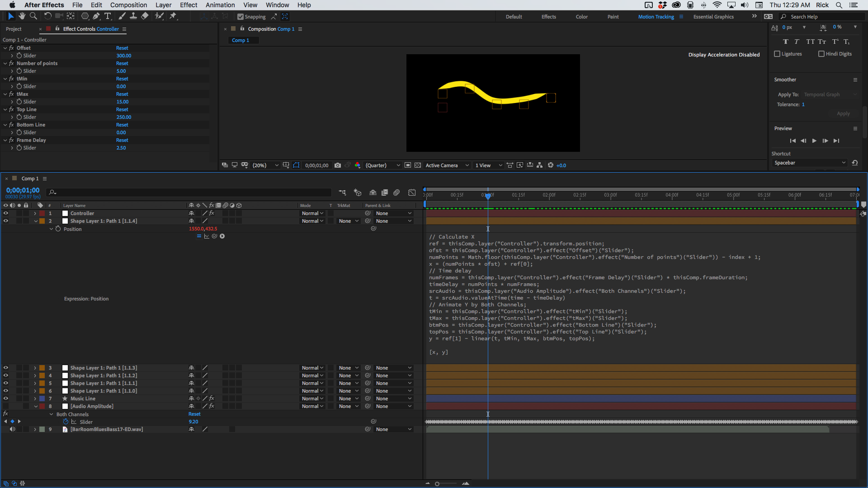
Task: Click the Roto Brush tool
Action: [x=159, y=17]
